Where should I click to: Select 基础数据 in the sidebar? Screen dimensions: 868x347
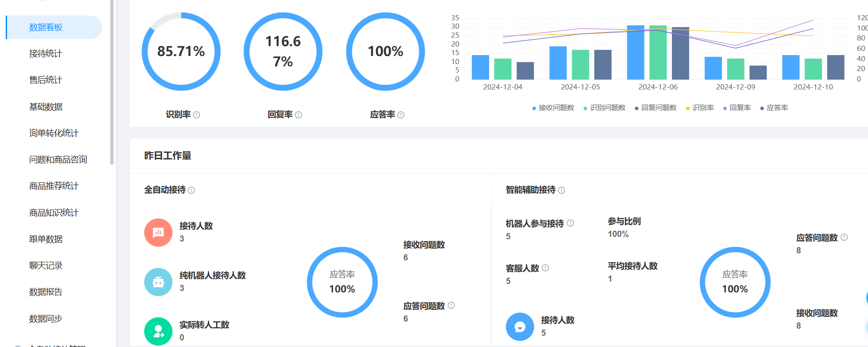click(46, 107)
